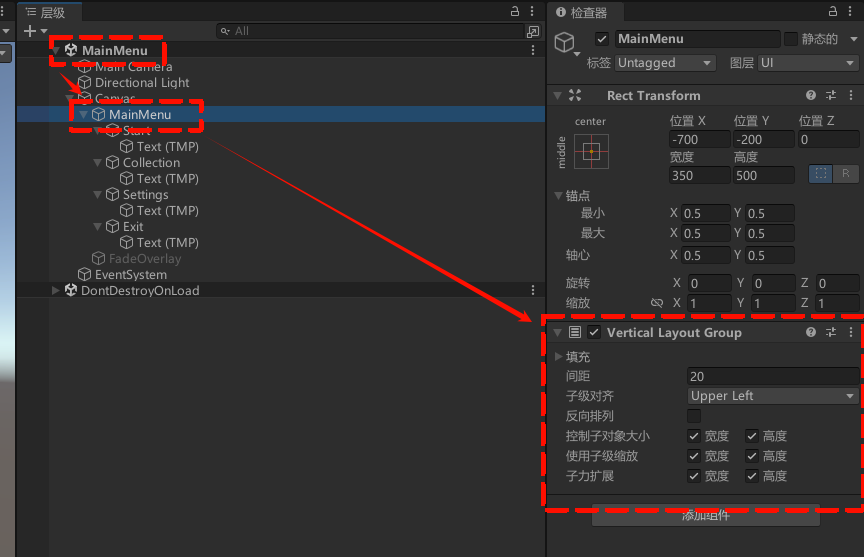Toggle the constrain-proportions link icon next to scale
The height and width of the screenshot is (557, 864).
(657, 303)
